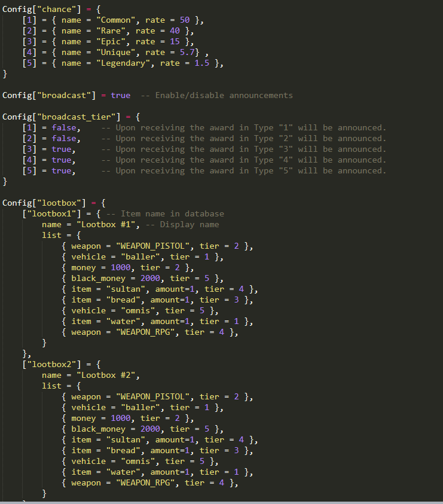443x504 pixels.
Task: Click the "Display name" comment
Action: (182, 225)
